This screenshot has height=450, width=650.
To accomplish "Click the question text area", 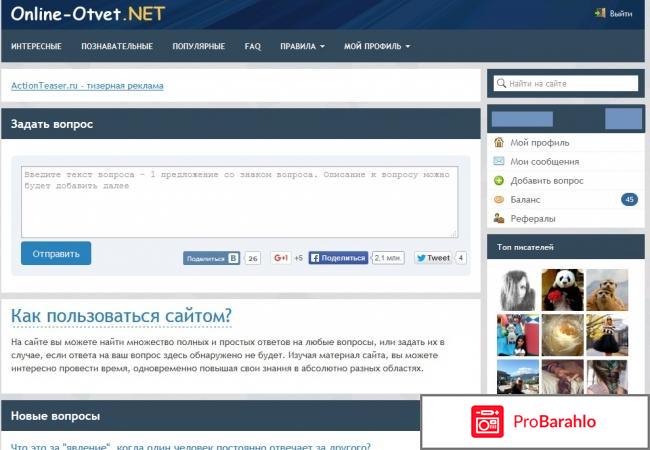I will [x=240, y=202].
